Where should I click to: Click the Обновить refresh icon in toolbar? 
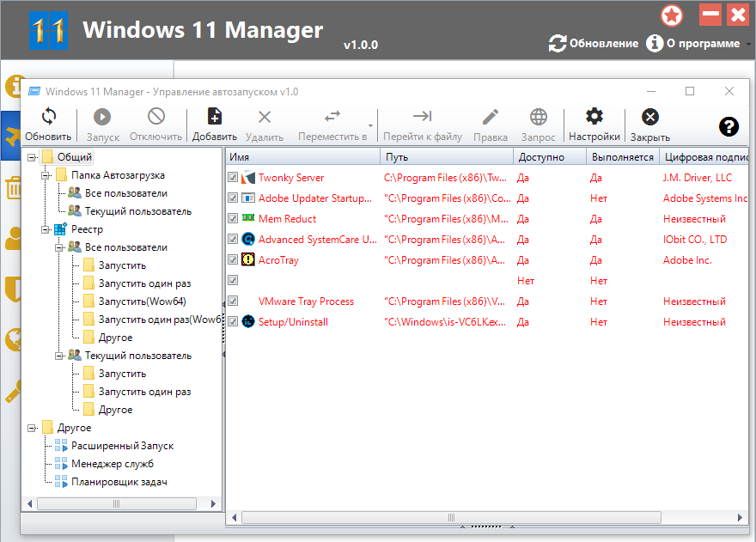[48, 117]
